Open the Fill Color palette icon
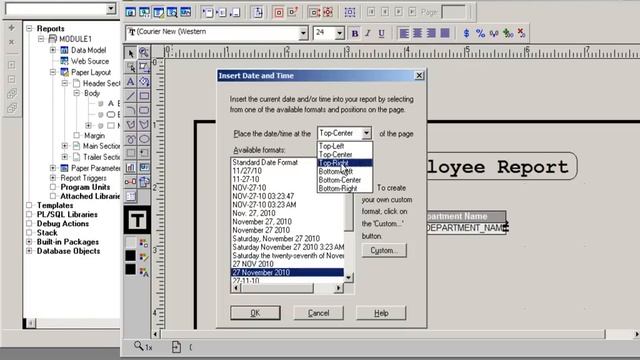Screen dimensions: 640x360 (x=144, y=243)
